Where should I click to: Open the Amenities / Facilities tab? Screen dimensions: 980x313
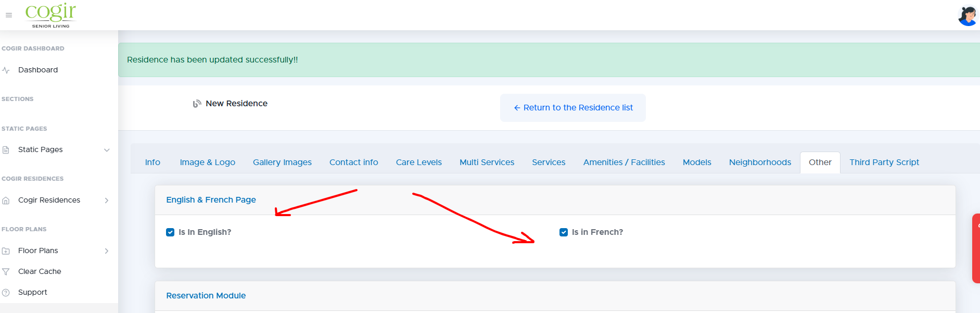[x=624, y=162]
